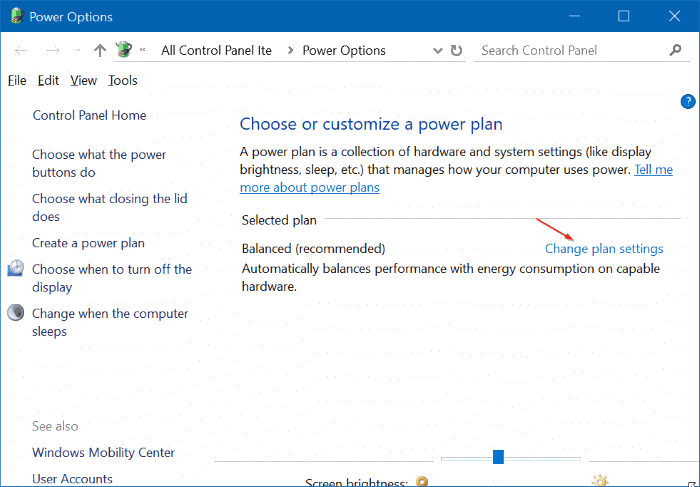Open Change when the computer sleeps

point(110,322)
